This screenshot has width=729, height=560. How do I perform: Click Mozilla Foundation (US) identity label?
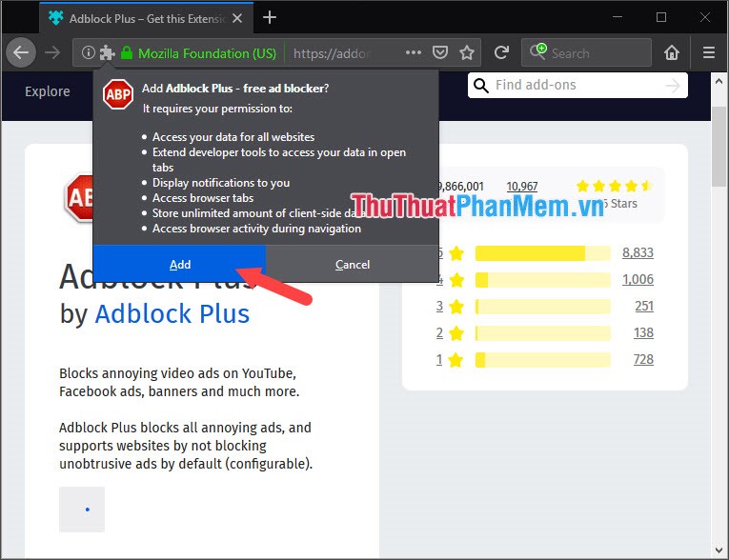pos(208,53)
